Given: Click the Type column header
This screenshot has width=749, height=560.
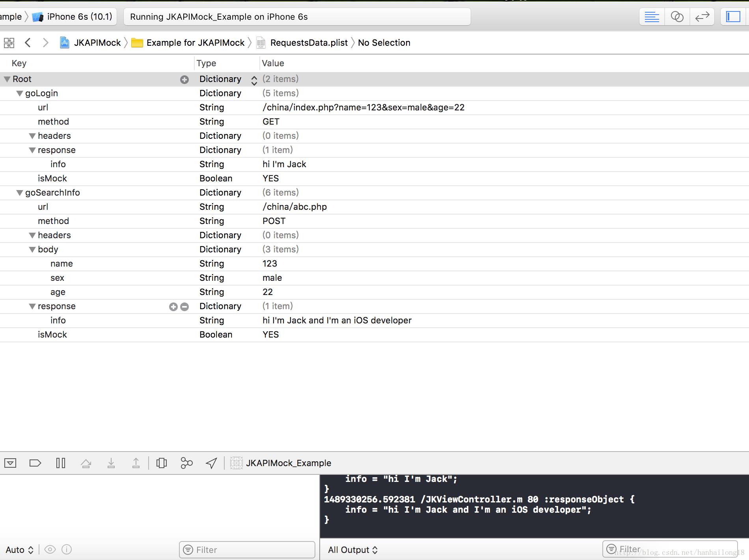Looking at the screenshot, I should click(x=206, y=63).
